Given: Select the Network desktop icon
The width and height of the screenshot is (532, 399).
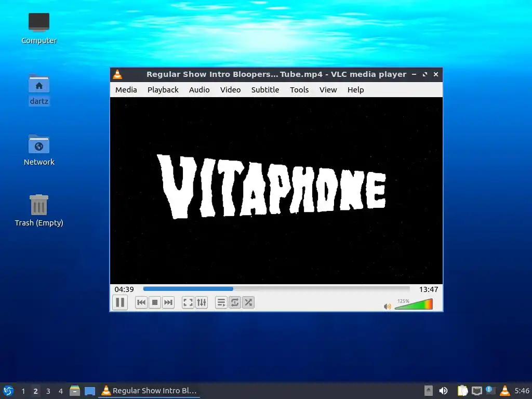Looking at the screenshot, I should tap(39, 150).
